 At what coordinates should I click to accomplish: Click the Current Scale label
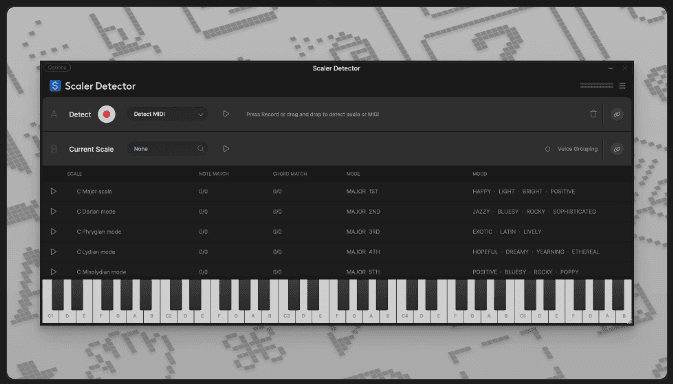point(91,149)
